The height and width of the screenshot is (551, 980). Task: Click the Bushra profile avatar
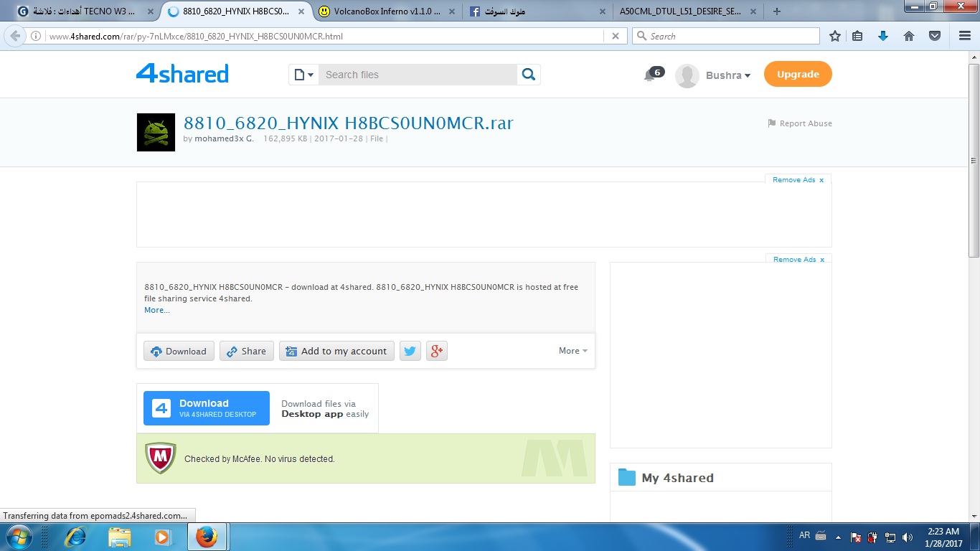click(687, 75)
